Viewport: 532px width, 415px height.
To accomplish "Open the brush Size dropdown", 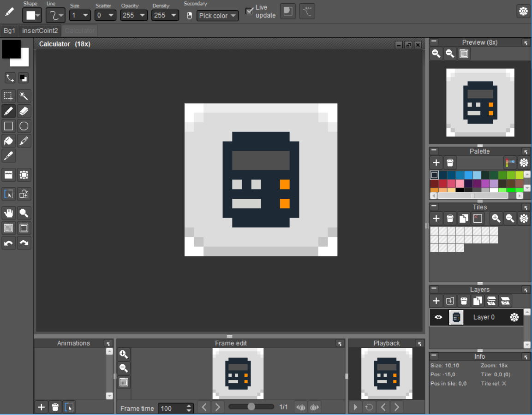I will click(x=79, y=15).
